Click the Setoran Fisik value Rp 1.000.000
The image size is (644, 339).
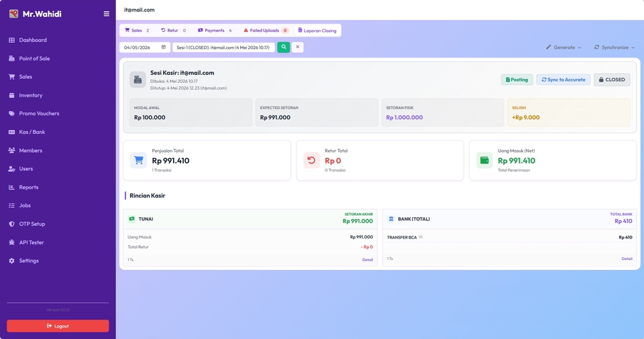pyautogui.click(x=404, y=117)
